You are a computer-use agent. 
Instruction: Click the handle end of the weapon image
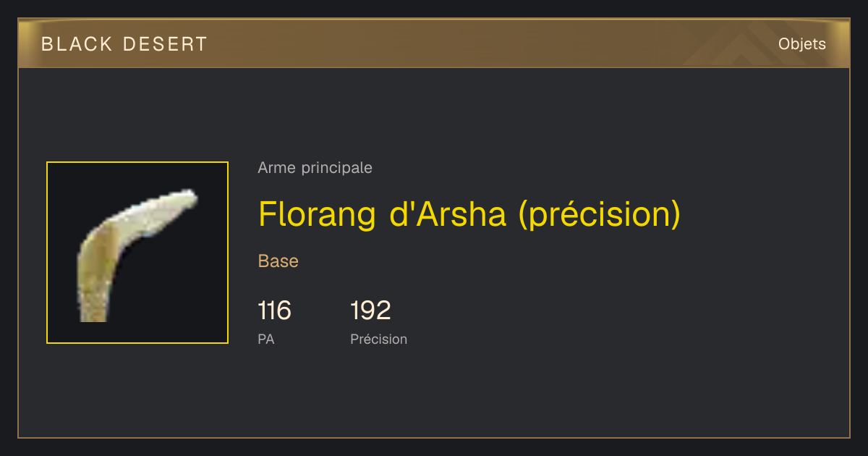coord(93,313)
